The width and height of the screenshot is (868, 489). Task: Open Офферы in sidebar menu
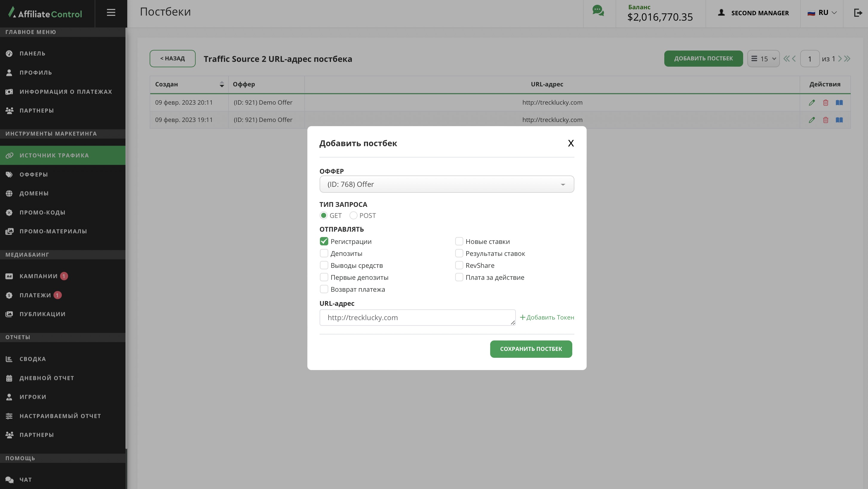pos(34,174)
